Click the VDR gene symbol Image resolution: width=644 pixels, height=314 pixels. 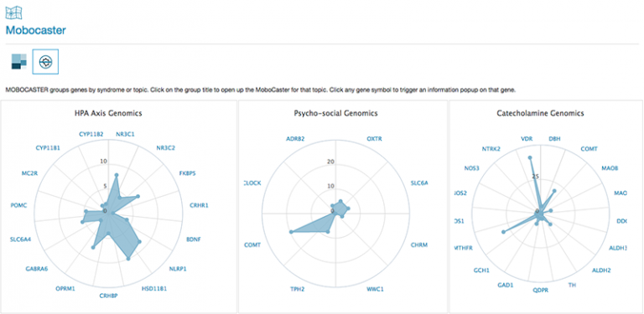click(527, 138)
